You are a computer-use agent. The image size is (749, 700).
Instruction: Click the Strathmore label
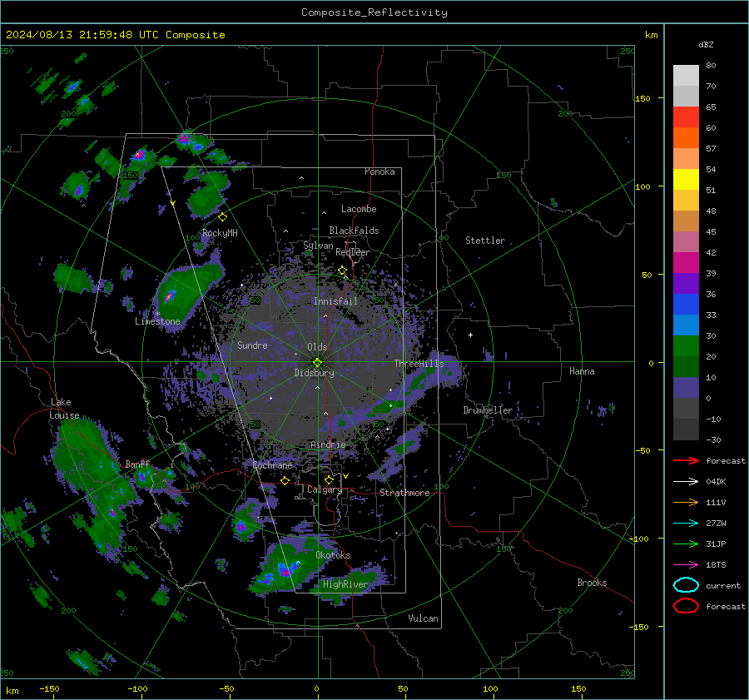[404, 493]
